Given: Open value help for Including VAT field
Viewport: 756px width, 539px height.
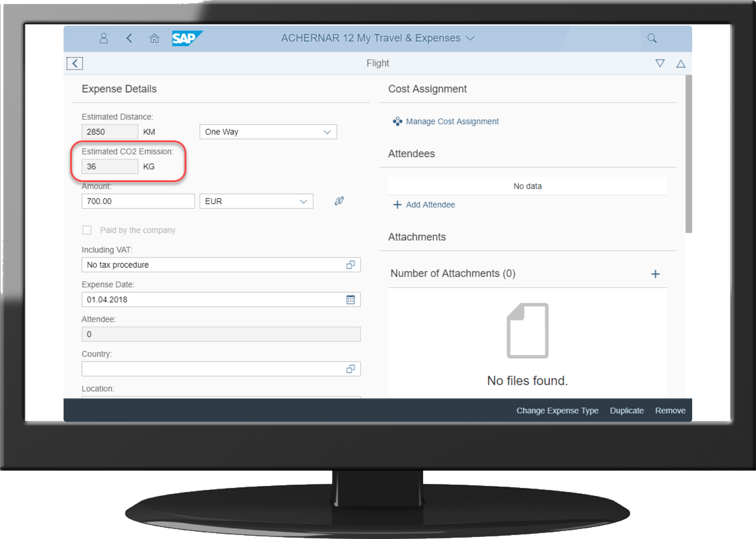Looking at the screenshot, I should pyautogui.click(x=350, y=265).
